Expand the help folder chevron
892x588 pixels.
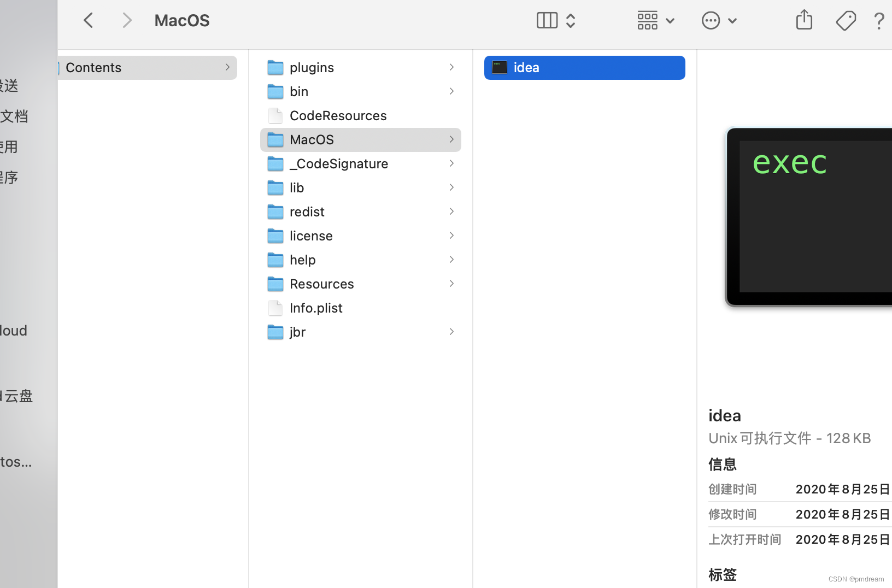click(451, 260)
